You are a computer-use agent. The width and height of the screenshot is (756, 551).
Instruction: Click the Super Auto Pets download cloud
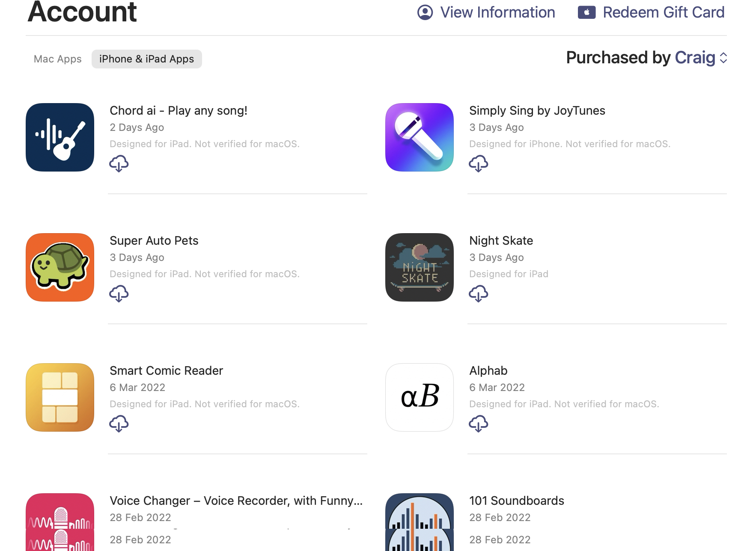click(x=119, y=293)
